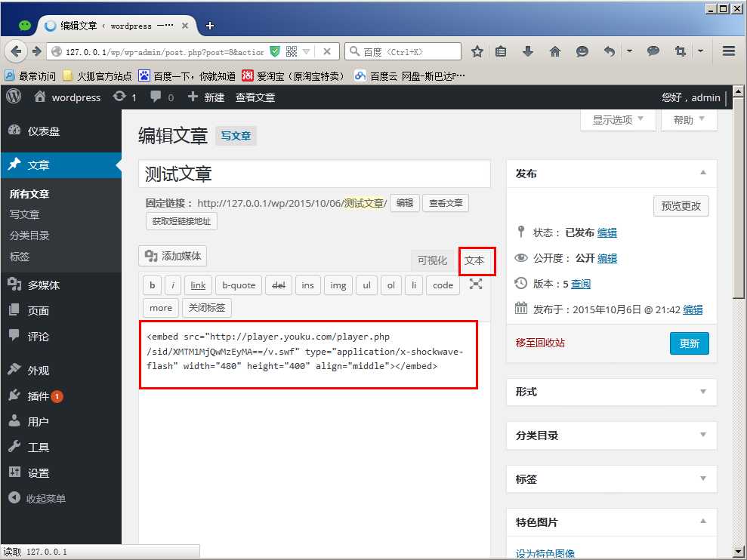
Task: Open the downloads arrow icon
Action: [x=528, y=51]
